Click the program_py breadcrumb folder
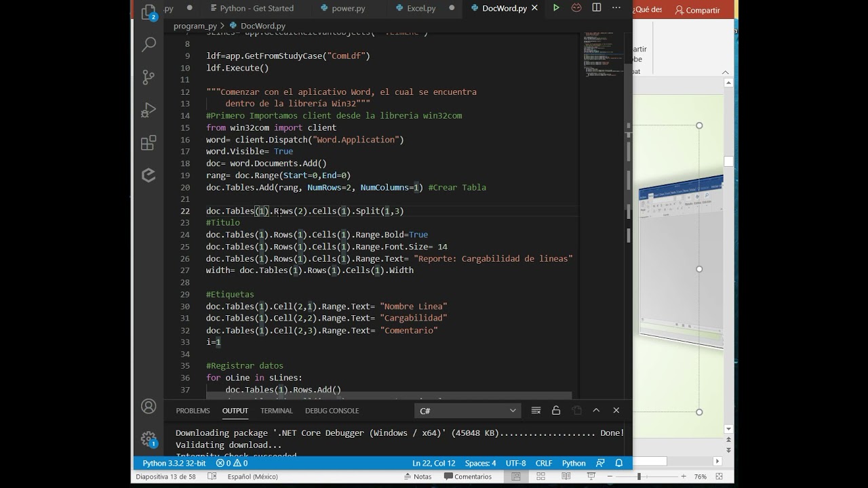 195,26
